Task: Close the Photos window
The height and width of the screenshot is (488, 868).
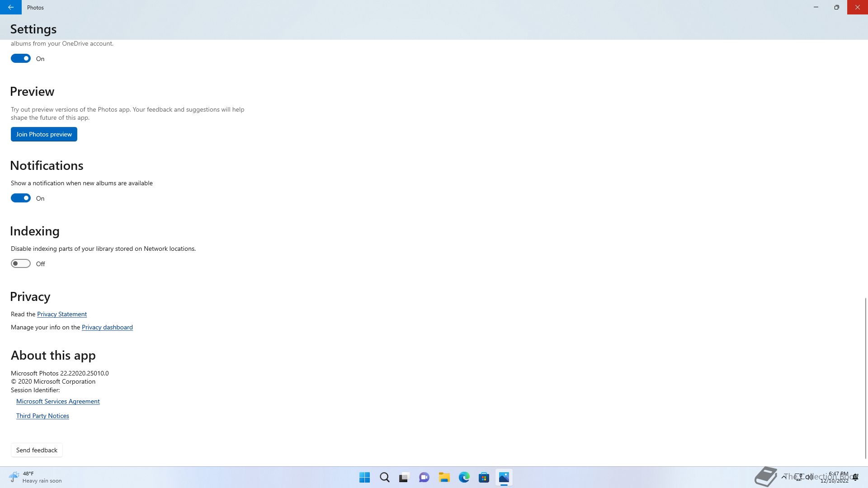Action: (x=858, y=7)
